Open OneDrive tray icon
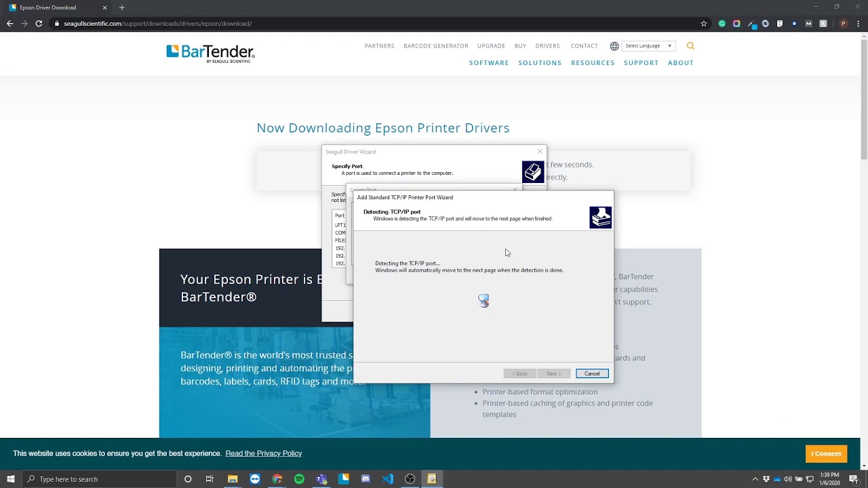The width and height of the screenshot is (868, 488). [777, 479]
